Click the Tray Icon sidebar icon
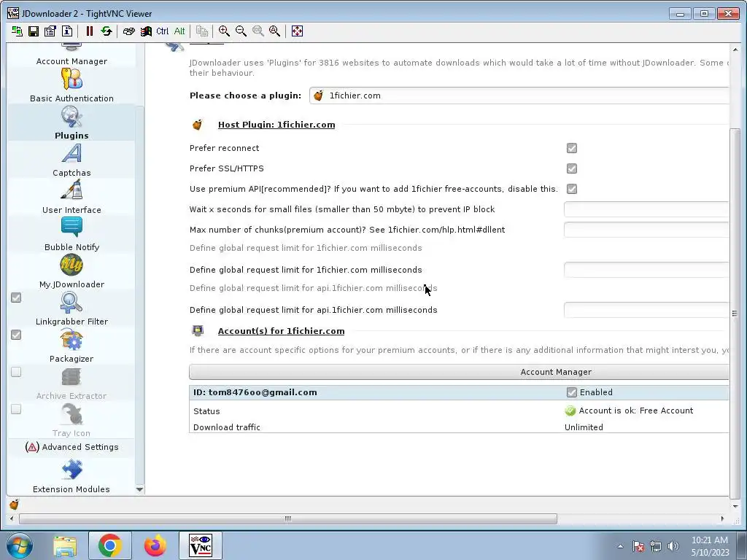 click(x=71, y=414)
